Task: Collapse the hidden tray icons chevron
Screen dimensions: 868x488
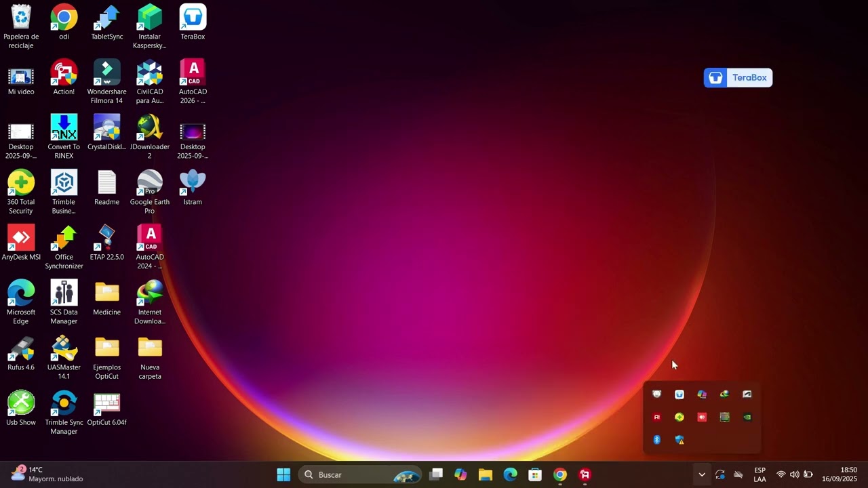Action: [702, 474]
